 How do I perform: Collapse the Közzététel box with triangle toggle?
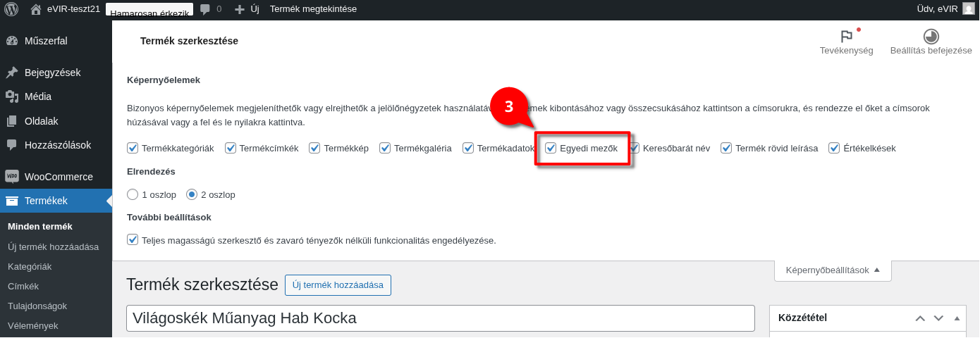click(x=957, y=318)
